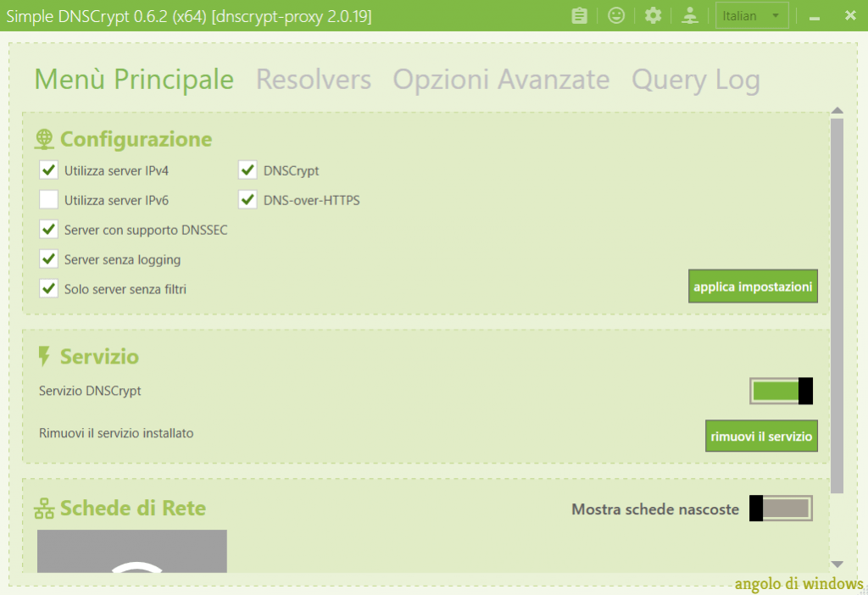This screenshot has width=868, height=595.
Task: Uncheck Server con supporto DNSSEC
Action: coord(48,230)
